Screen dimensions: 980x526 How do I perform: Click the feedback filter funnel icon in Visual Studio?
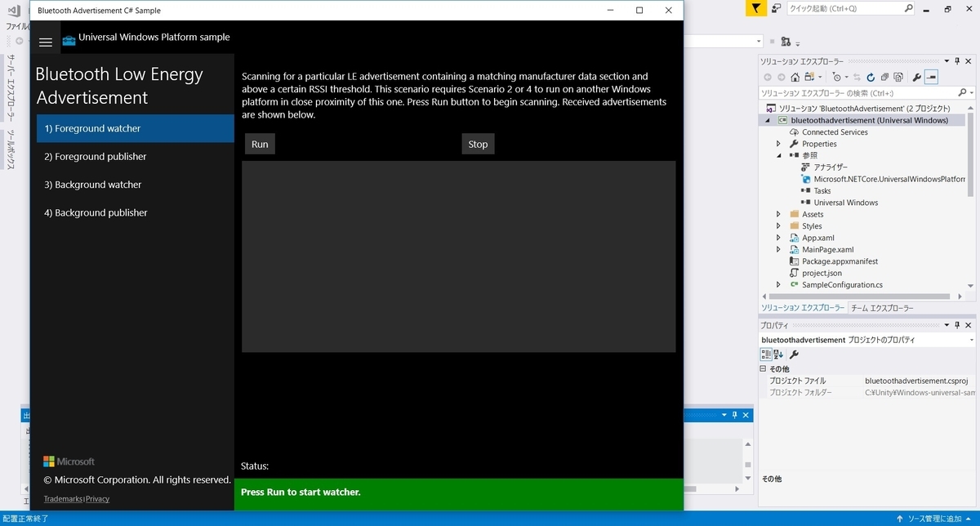point(756,8)
